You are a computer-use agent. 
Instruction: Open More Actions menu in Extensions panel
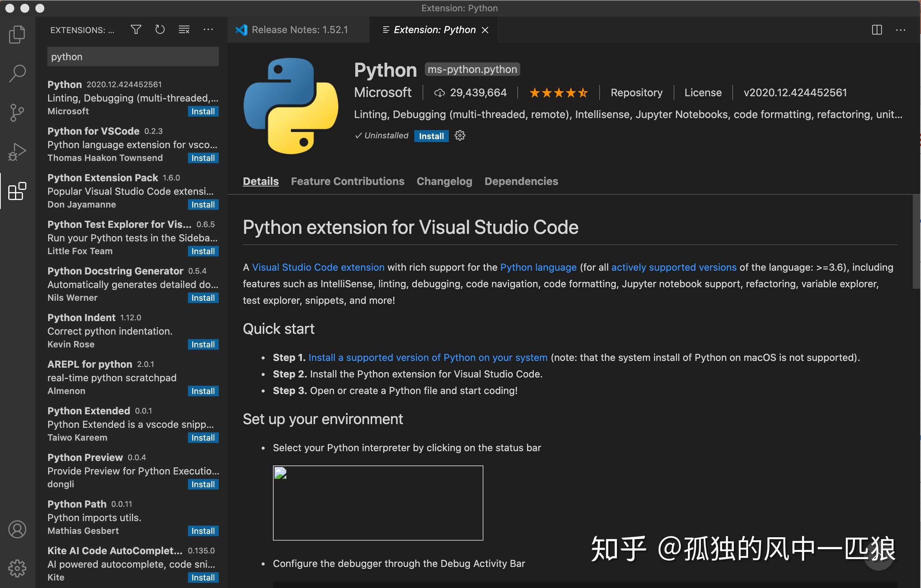point(208,29)
